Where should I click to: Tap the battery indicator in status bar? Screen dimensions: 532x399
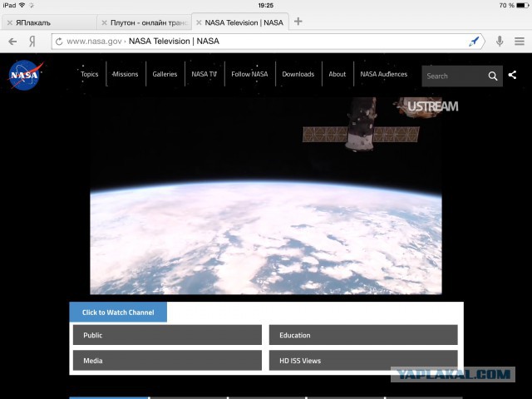(523, 5)
